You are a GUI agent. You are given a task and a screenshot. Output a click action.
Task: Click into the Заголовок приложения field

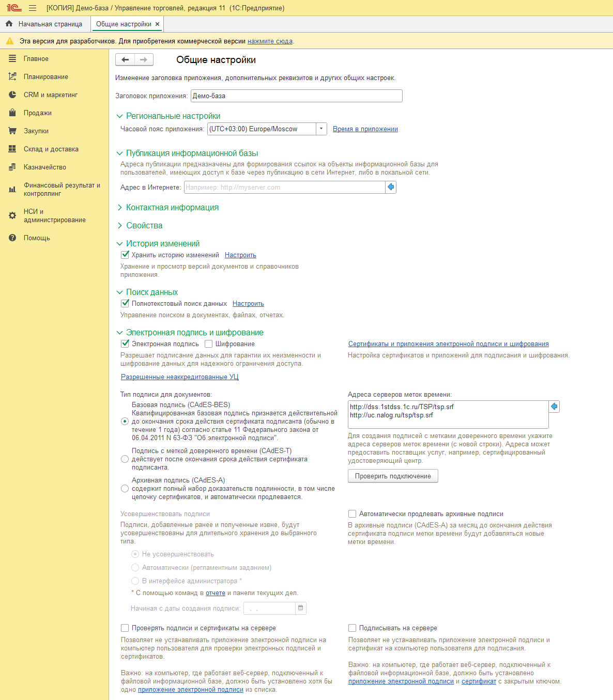point(297,96)
